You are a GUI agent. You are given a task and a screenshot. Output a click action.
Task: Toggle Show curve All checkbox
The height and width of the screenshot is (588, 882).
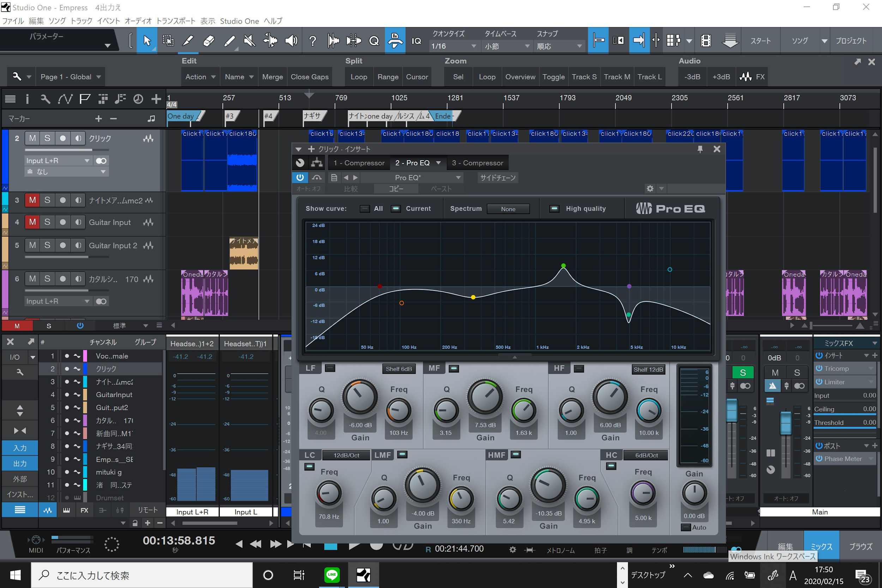pyautogui.click(x=365, y=208)
